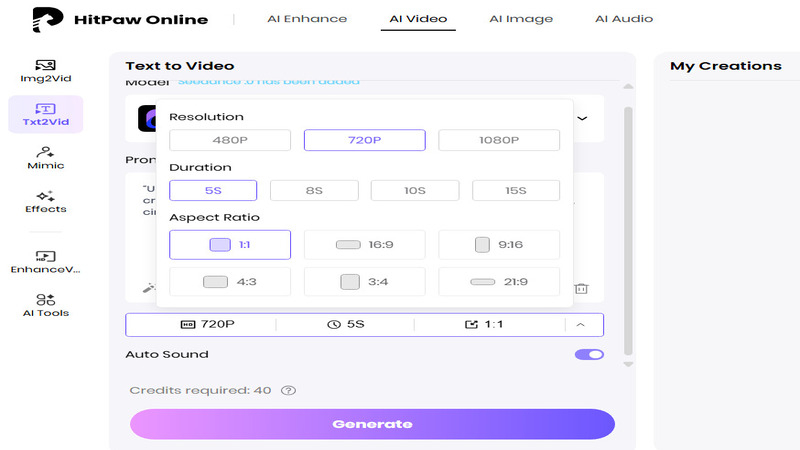Click the "Text to Video" heading

click(x=180, y=66)
